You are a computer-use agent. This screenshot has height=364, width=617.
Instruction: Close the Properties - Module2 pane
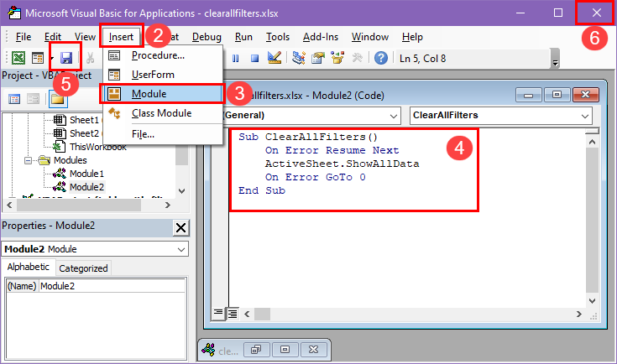pos(181,227)
